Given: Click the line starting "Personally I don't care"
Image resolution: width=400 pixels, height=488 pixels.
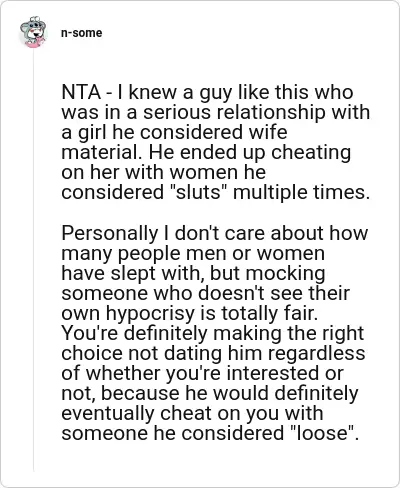Looking at the screenshot, I should 214,233.
